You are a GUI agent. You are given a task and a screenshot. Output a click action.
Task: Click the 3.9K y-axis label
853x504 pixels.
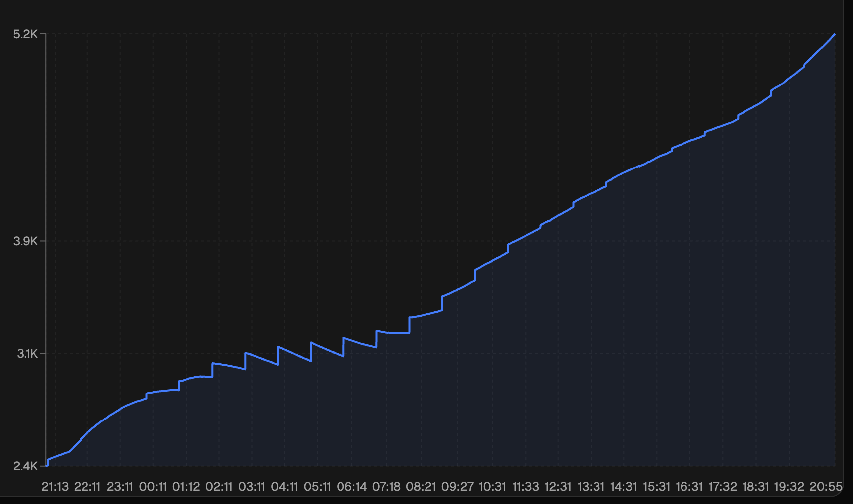point(25,241)
